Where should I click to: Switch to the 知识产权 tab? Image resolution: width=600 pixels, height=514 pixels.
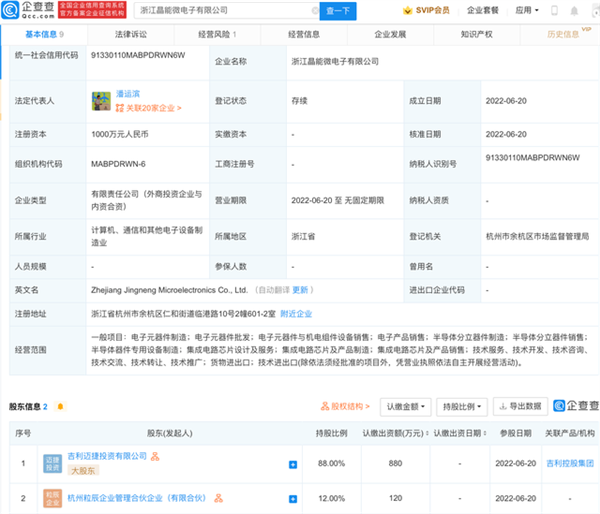(x=476, y=34)
